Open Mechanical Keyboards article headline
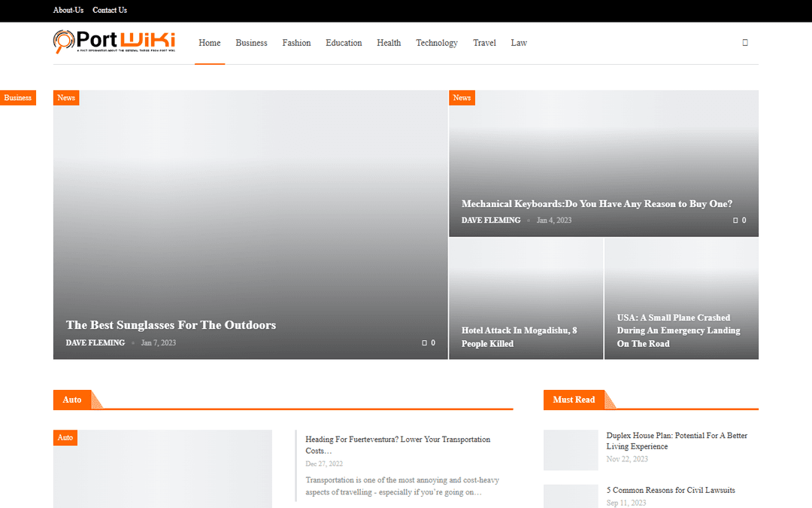The image size is (812, 508). click(597, 204)
